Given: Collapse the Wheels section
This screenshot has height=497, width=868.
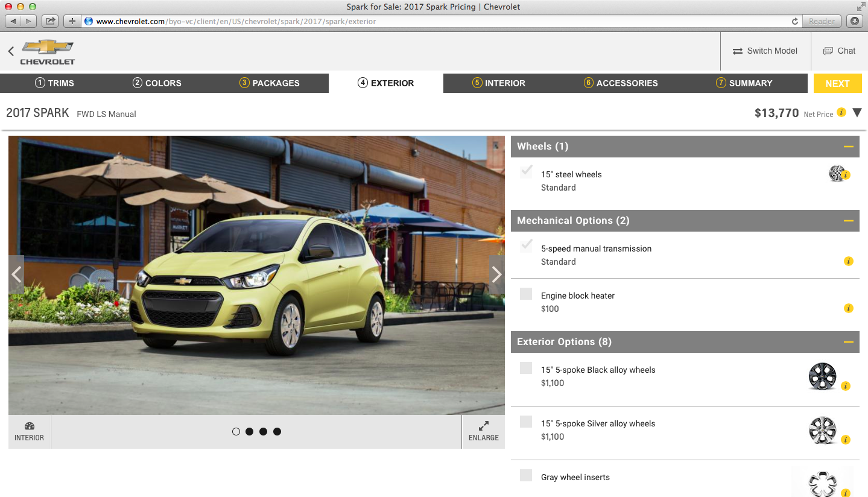Looking at the screenshot, I should pyautogui.click(x=849, y=147).
